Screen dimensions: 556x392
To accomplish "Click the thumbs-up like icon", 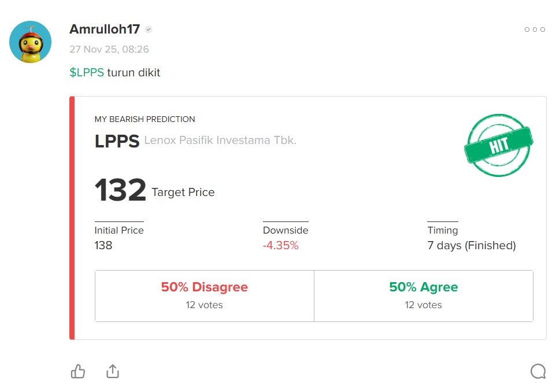I will (x=78, y=371).
